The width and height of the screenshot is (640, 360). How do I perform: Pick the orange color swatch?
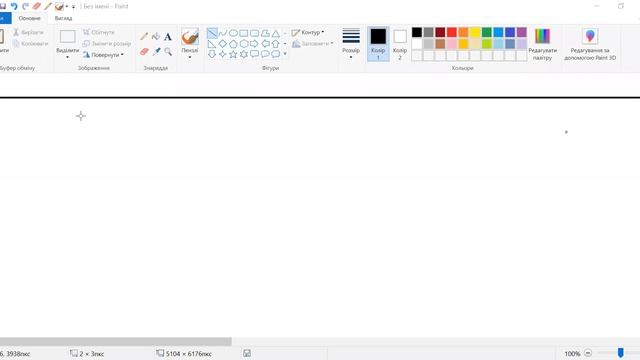click(x=463, y=32)
